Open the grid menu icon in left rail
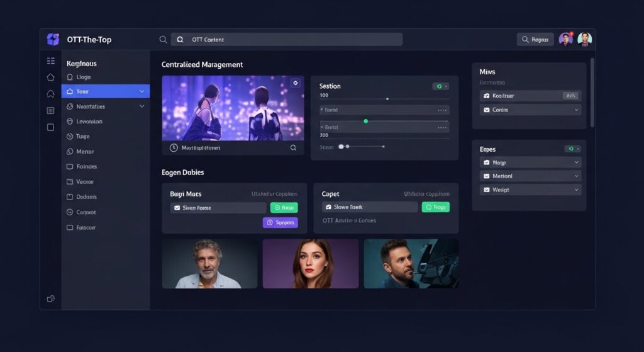Viewport: 644px width, 352px height. 51,61
